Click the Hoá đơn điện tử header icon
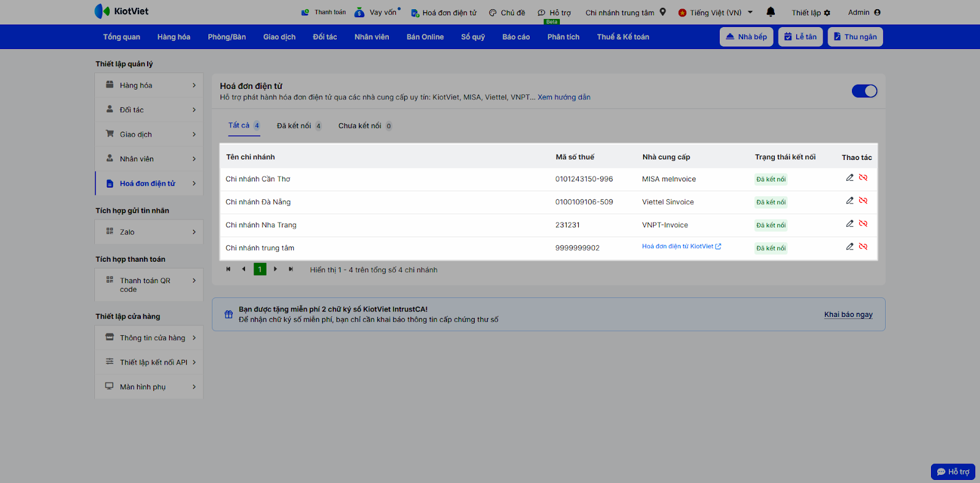This screenshot has width=980, height=483. (415, 13)
